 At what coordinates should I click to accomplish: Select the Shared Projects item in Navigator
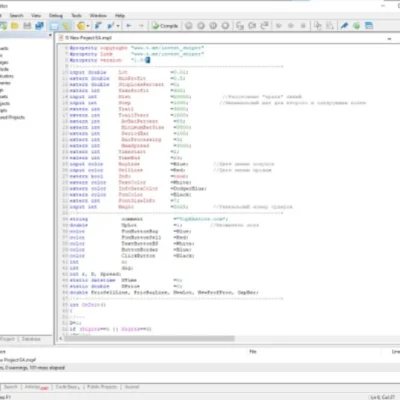12,117
